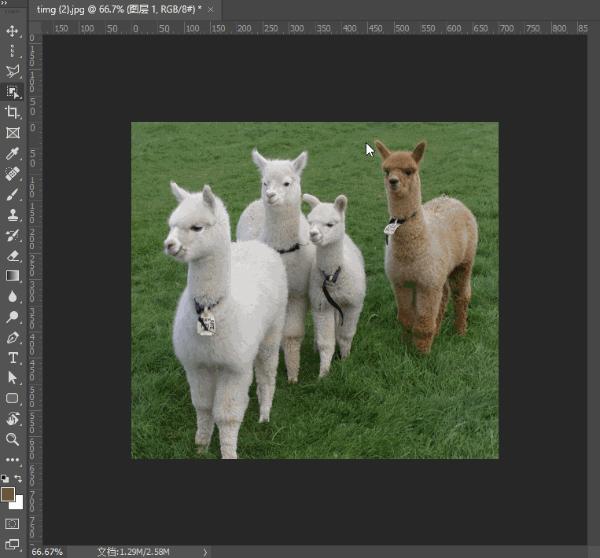
Task: Select the Polygonal Lasso tool
Action: click(12, 71)
